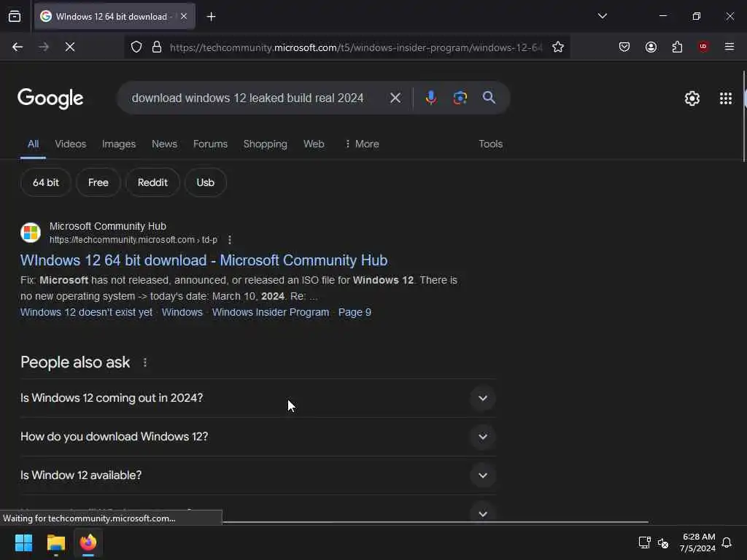Open Google apps grid

(x=726, y=98)
